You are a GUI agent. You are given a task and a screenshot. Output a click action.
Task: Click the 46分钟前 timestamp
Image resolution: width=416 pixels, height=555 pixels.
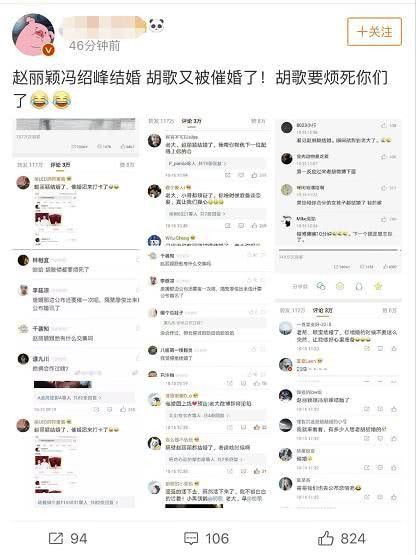pos(95,46)
